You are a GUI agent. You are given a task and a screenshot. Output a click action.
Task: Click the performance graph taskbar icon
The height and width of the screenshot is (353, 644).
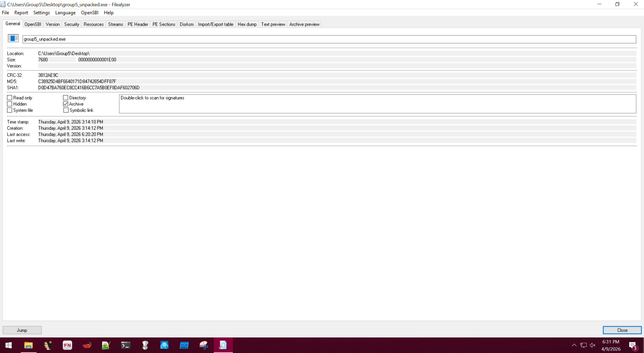[184, 345]
